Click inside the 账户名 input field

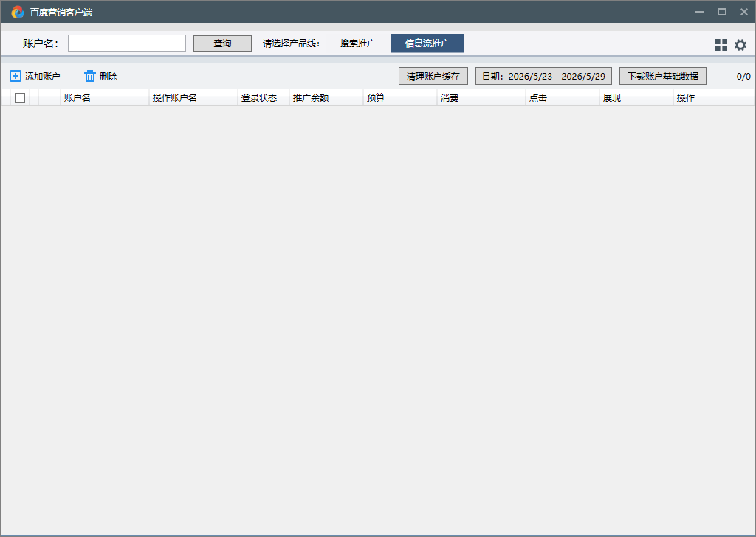[x=127, y=44]
